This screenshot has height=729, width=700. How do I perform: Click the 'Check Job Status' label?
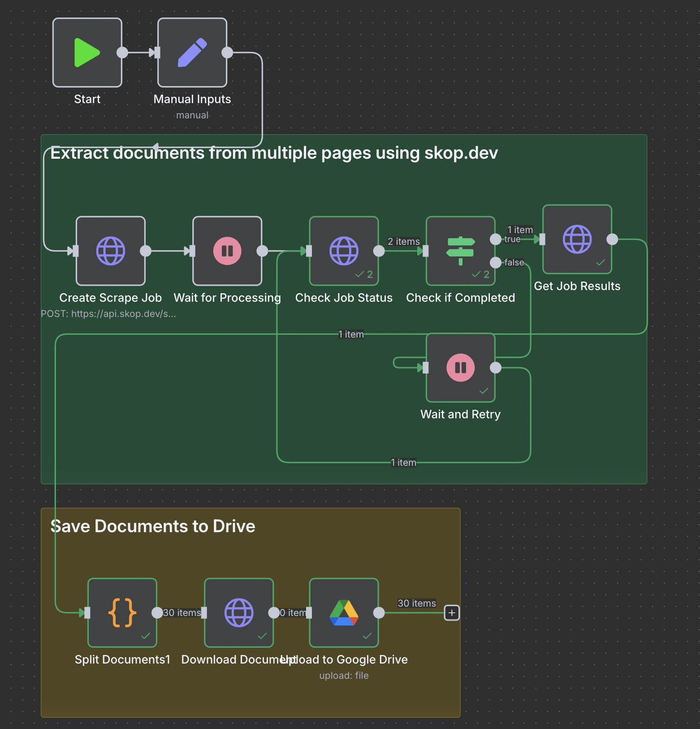click(x=344, y=298)
